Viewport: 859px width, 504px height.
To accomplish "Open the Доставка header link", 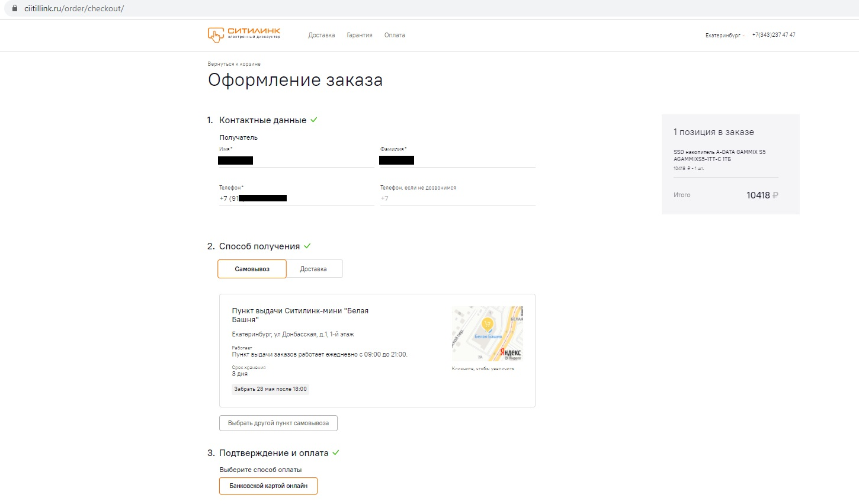I will point(322,36).
